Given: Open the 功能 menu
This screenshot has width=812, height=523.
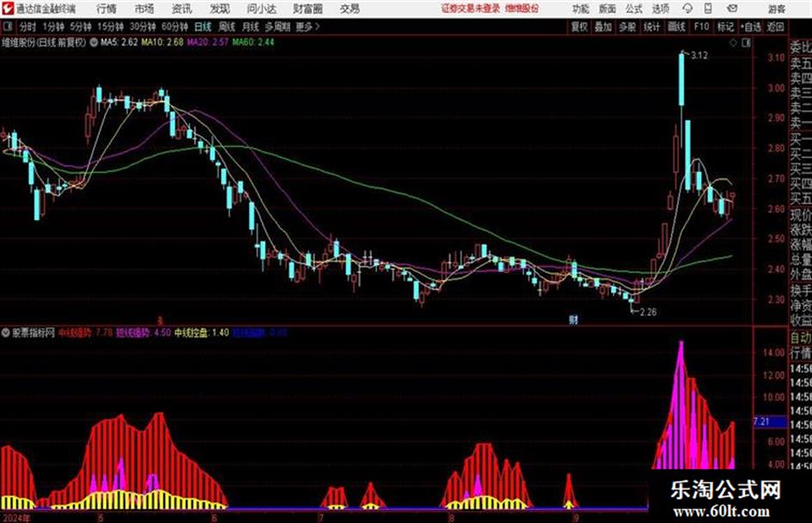Looking at the screenshot, I should 581,9.
